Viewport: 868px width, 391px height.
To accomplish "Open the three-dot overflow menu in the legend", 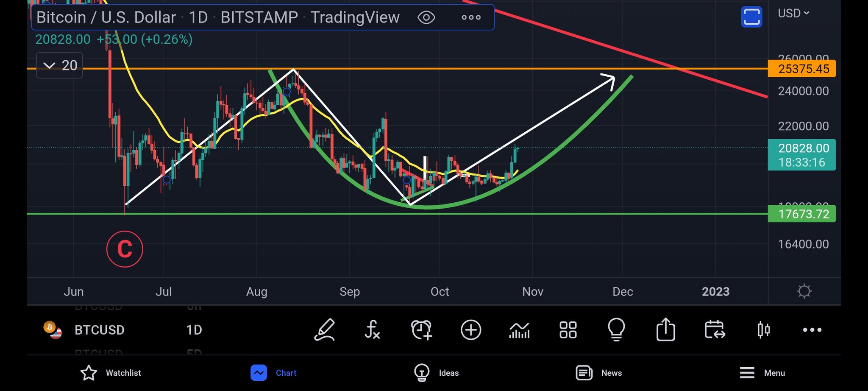I will click(471, 17).
